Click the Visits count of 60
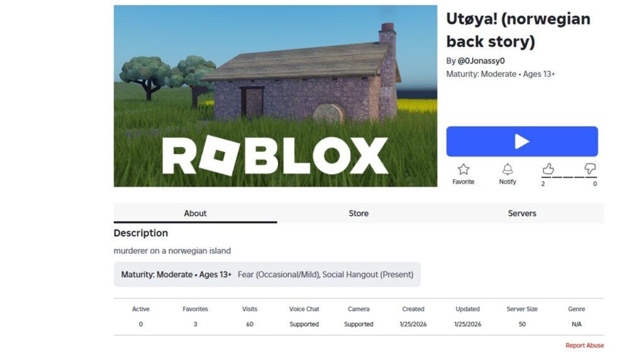Image resolution: width=644 pixels, height=362 pixels. click(x=250, y=324)
